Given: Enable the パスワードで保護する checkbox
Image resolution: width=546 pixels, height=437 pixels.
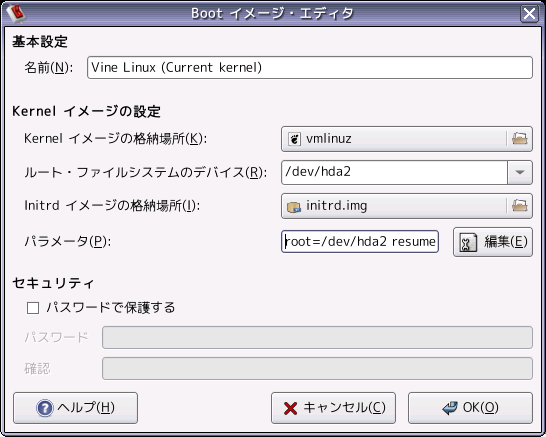Looking at the screenshot, I should [x=33, y=308].
